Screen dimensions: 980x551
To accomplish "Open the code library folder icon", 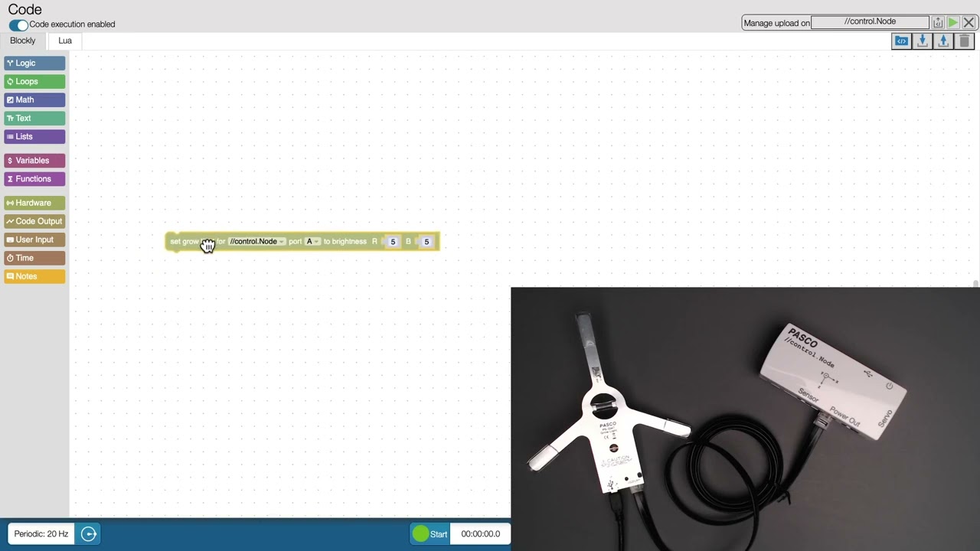I will (x=901, y=41).
